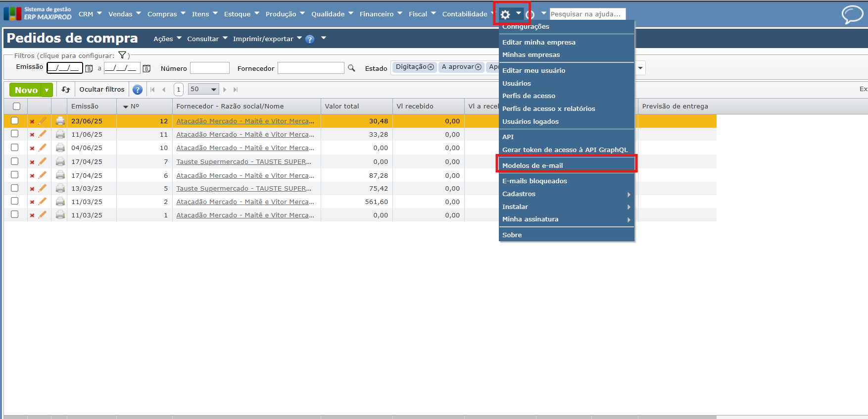Select Modelos de e-mail menu entry
The width and height of the screenshot is (868, 419).
[x=532, y=165]
